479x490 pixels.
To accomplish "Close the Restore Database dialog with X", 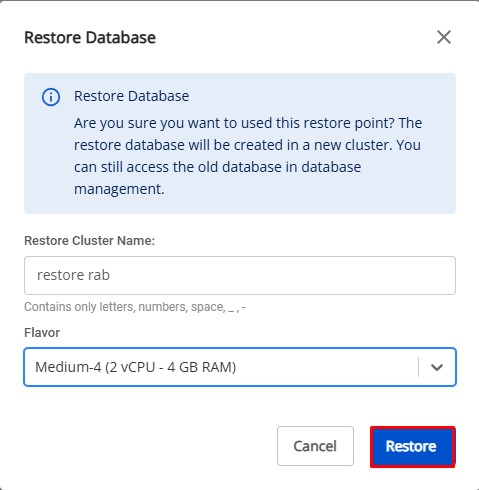I will click(x=444, y=37).
